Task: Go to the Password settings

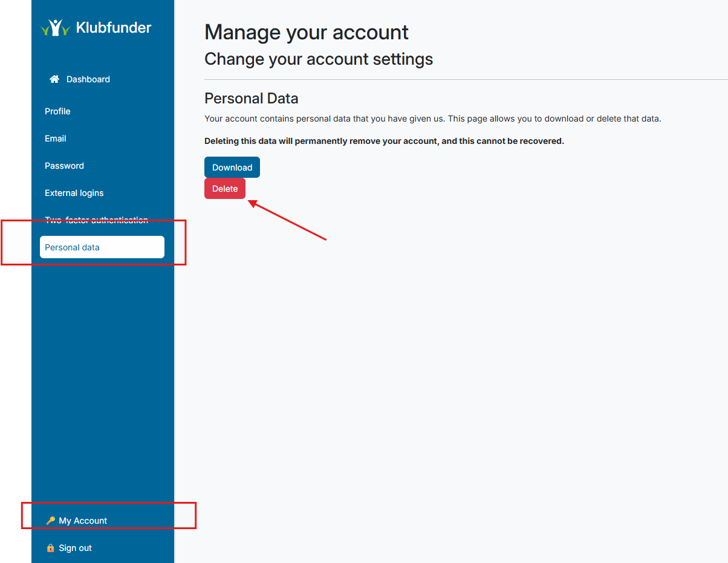Action: pyautogui.click(x=64, y=166)
